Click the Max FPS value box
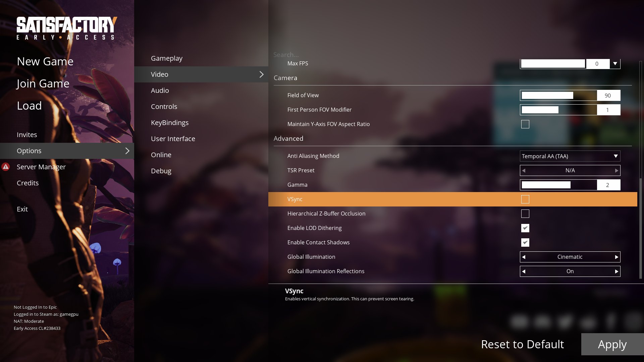644x362 pixels. pyautogui.click(x=598, y=64)
